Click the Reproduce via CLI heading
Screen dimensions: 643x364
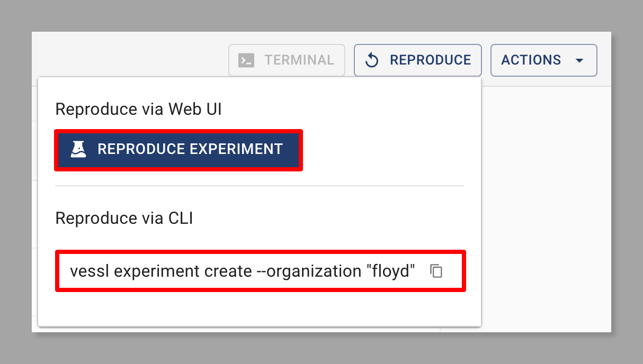(x=124, y=219)
